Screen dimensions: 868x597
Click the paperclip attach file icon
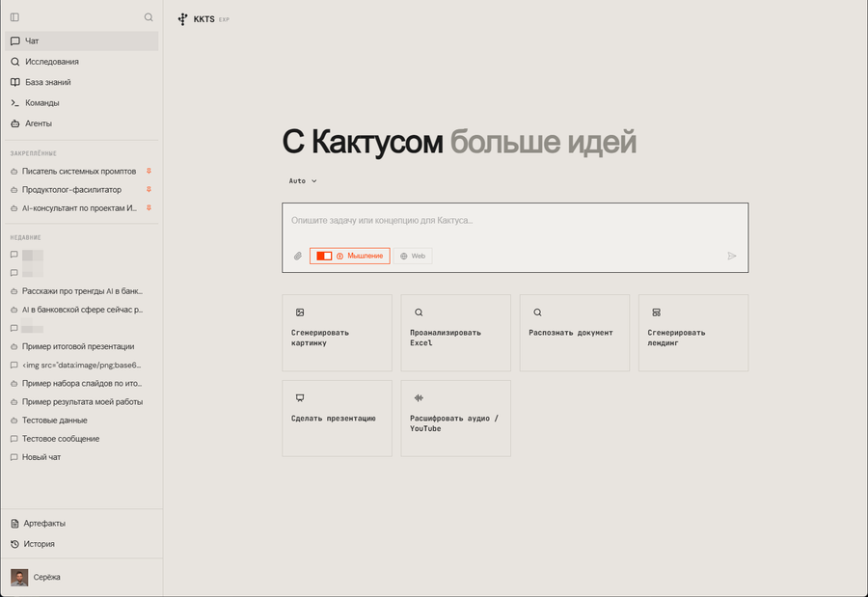click(298, 256)
